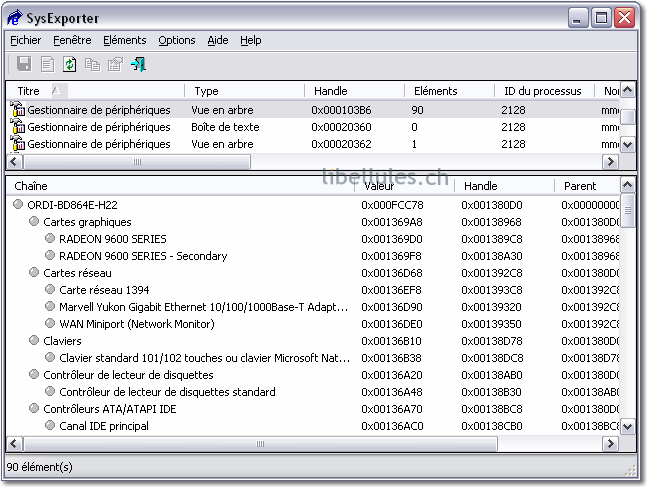The image size is (647, 487).
Task: Click the Exit toolbar icon
Action: [x=138, y=64]
